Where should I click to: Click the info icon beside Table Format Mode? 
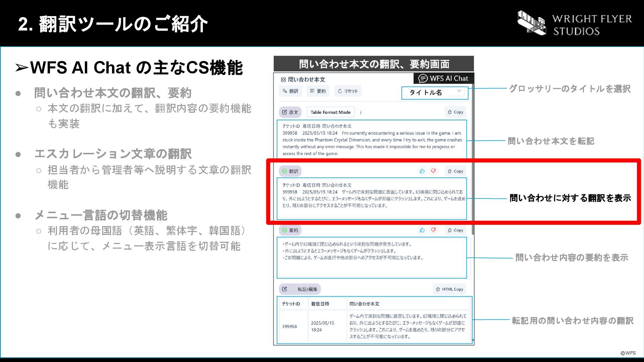(361, 113)
